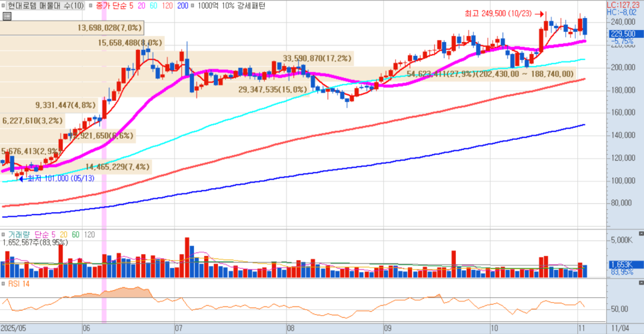Image resolution: width=644 pixels, height=334 pixels.
Task: Toggle the square marker beside 거래량
Action: click(x=4, y=235)
